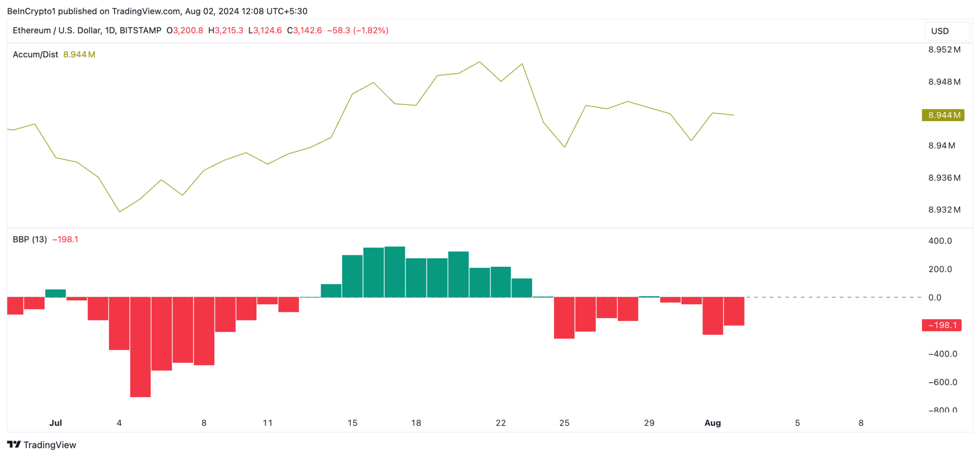Select the 29 date marker on the time axis
This screenshot has width=980, height=457.
[x=649, y=423]
